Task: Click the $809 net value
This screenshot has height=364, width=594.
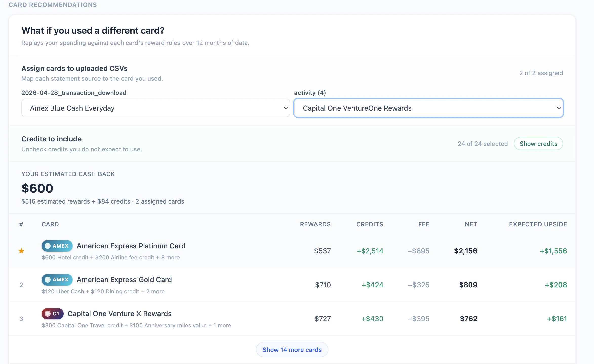Action: pos(468,285)
